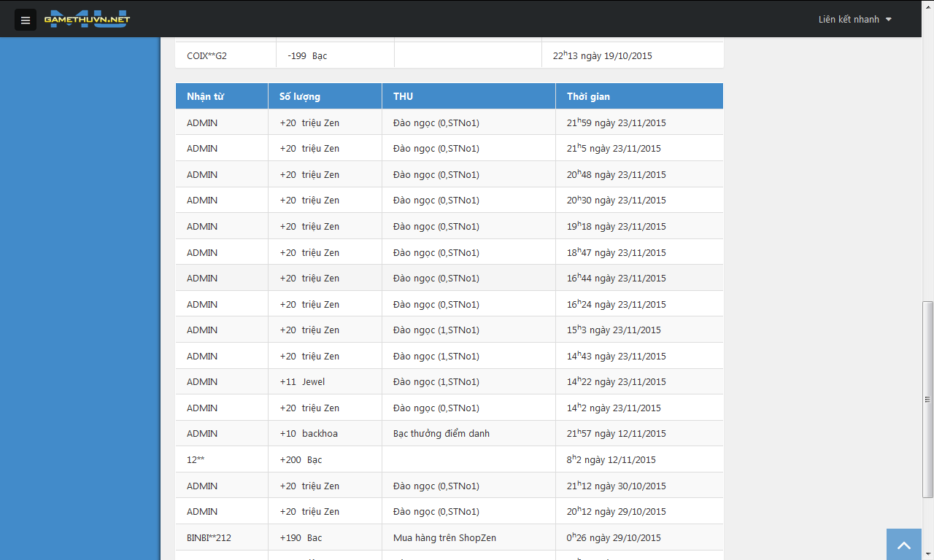Viewport: 934px width, 560px height.
Task: Click +20 triệu Zen in 14h2 row
Action: click(x=309, y=408)
